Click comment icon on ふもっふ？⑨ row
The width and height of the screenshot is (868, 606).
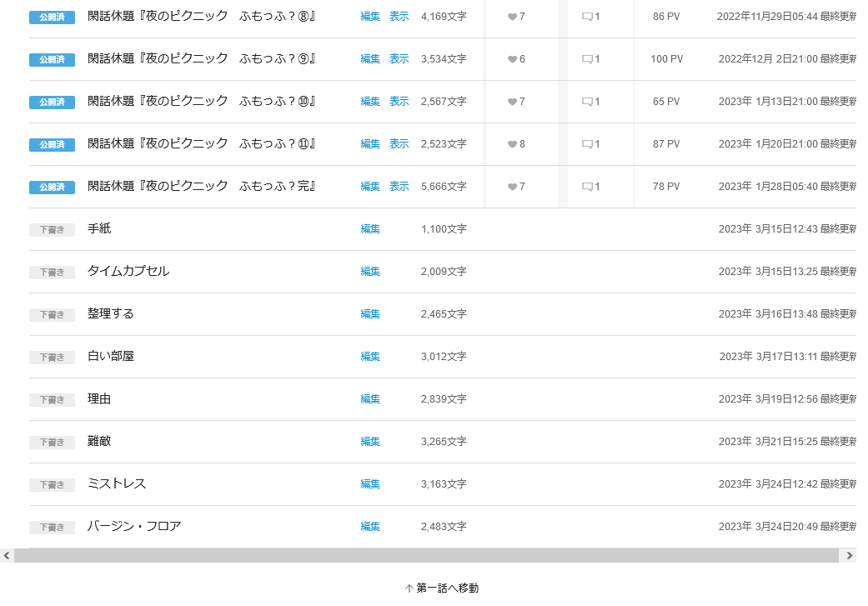tap(587, 59)
